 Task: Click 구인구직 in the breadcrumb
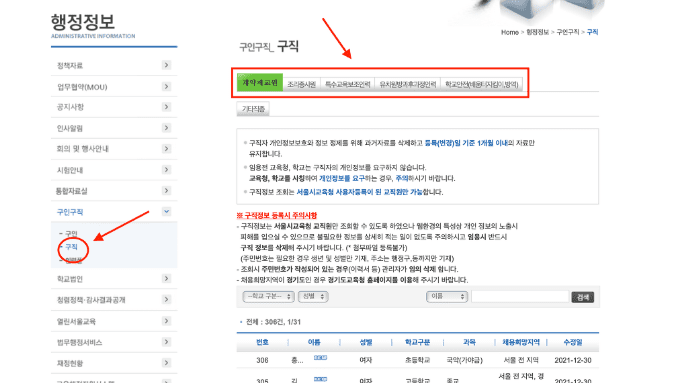[x=567, y=32]
